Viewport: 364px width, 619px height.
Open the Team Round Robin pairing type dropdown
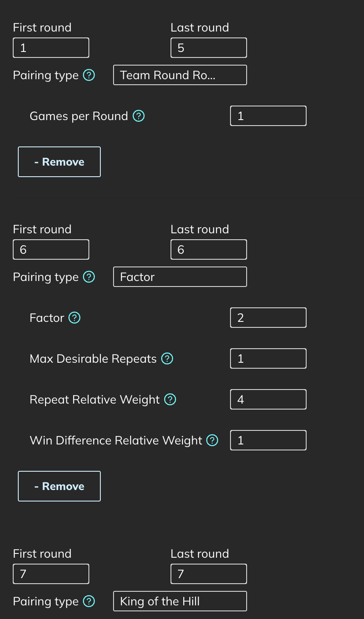(180, 75)
